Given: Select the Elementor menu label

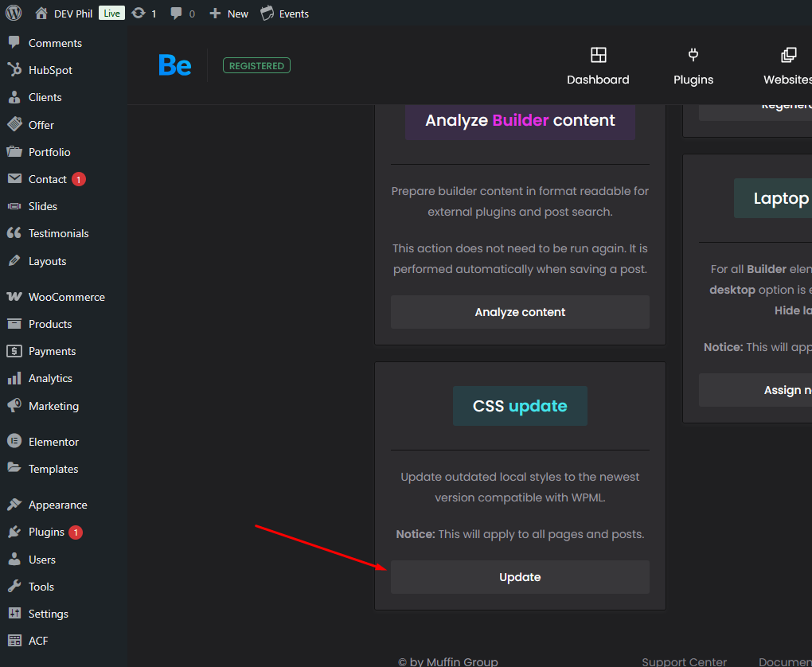Looking at the screenshot, I should point(54,442).
